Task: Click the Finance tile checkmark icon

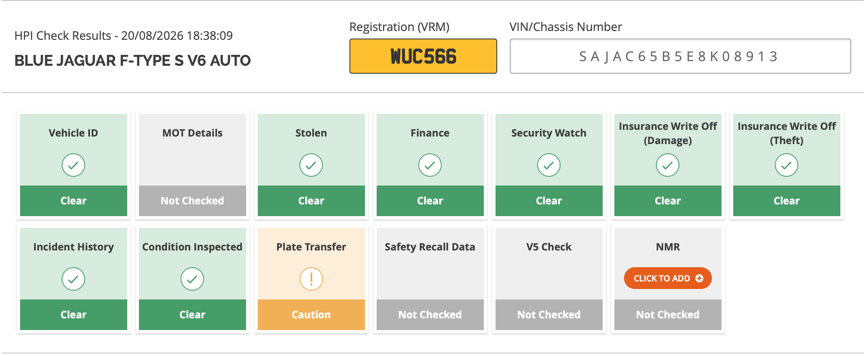Action: [430, 165]
